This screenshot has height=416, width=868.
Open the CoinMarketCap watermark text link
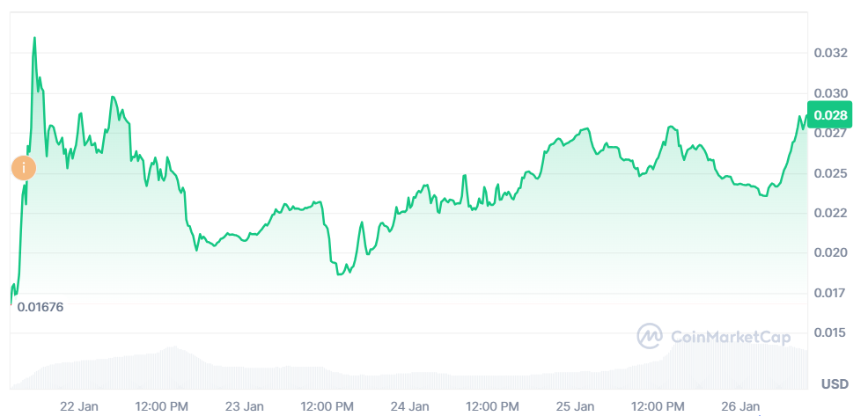730,337
